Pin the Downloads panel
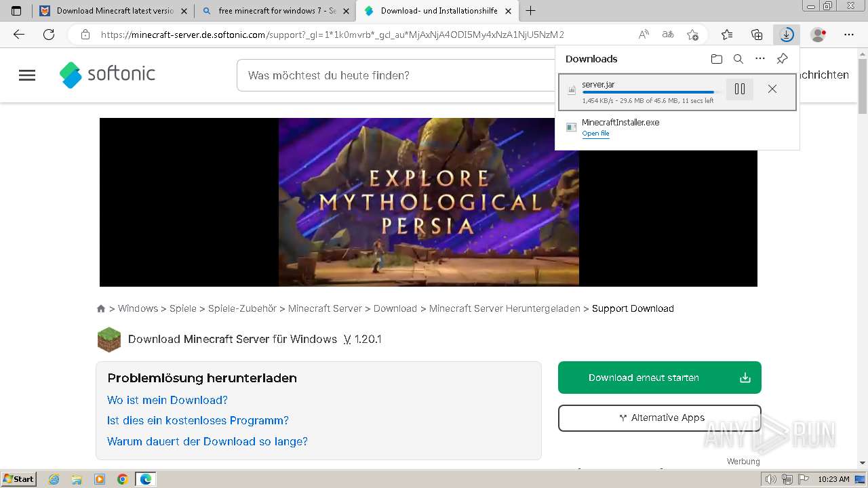The image size is (868, 488). [782, 59]
